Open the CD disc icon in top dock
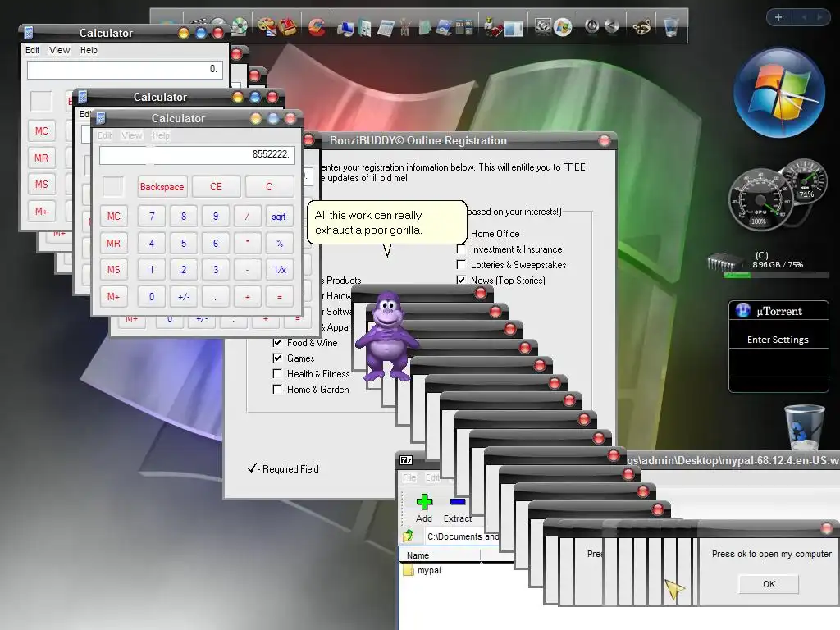Viewport: 840px width, 630px height. (239, 25)
